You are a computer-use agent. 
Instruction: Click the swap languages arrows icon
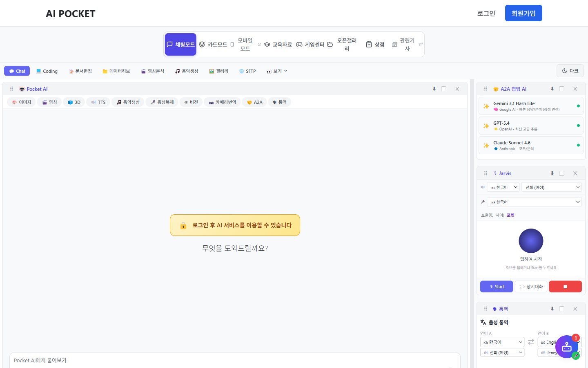tap(531, 342)
